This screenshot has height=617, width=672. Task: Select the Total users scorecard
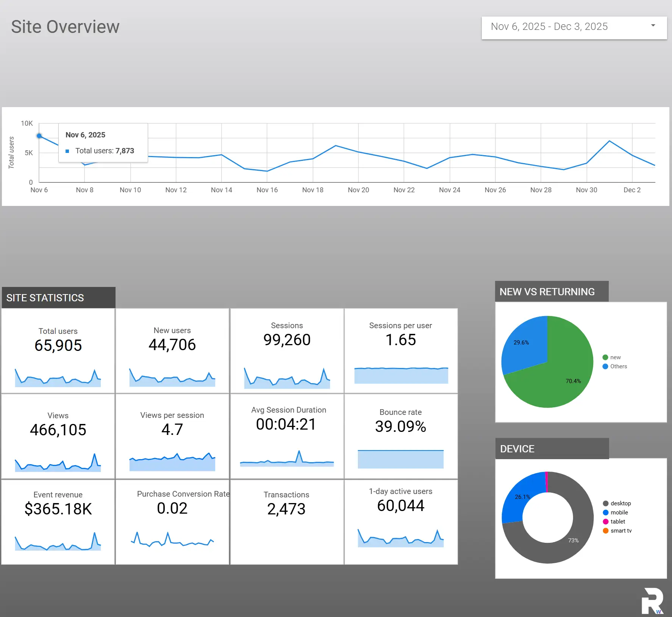(x=58, y=351)
